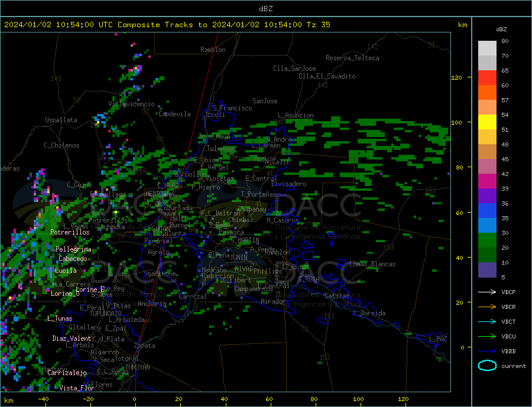Click the orange VBCR arrow in legend
Image resolution: width=532 pixels, height=407 pixels.
[x=487, y=307]
